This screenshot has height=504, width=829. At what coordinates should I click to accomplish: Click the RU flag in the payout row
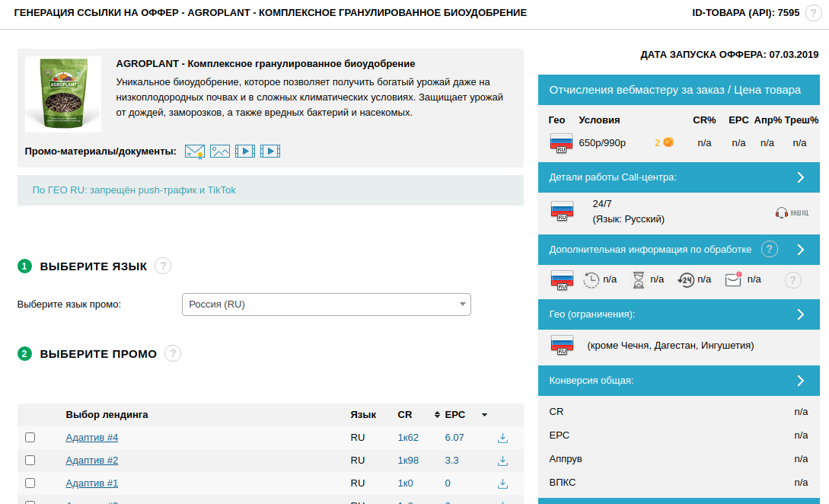pyautogui.click(x=562, y=143)
